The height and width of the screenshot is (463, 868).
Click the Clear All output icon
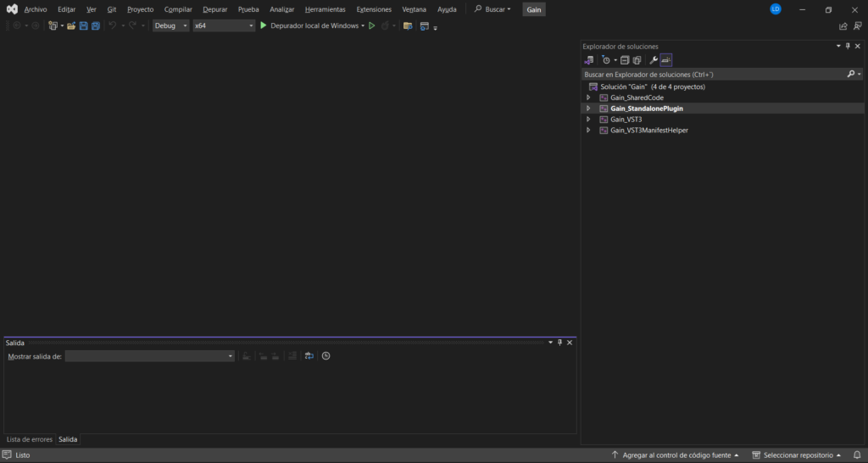292,356
